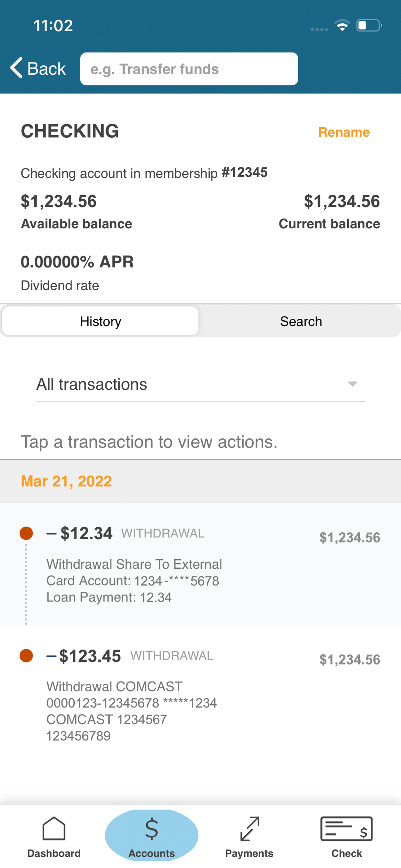Screen dimensions: 401x868
Task: Switch to the History segment
Action: click(100, 321)
